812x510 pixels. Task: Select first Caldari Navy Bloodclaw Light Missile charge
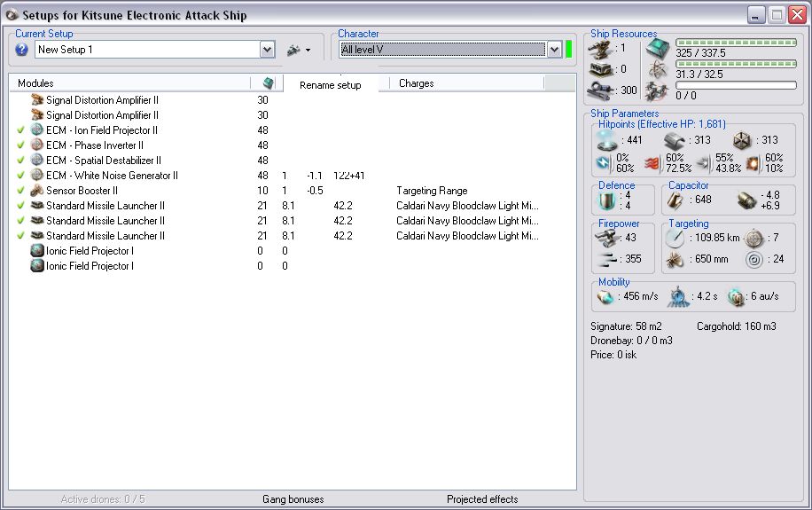(467, 205)
